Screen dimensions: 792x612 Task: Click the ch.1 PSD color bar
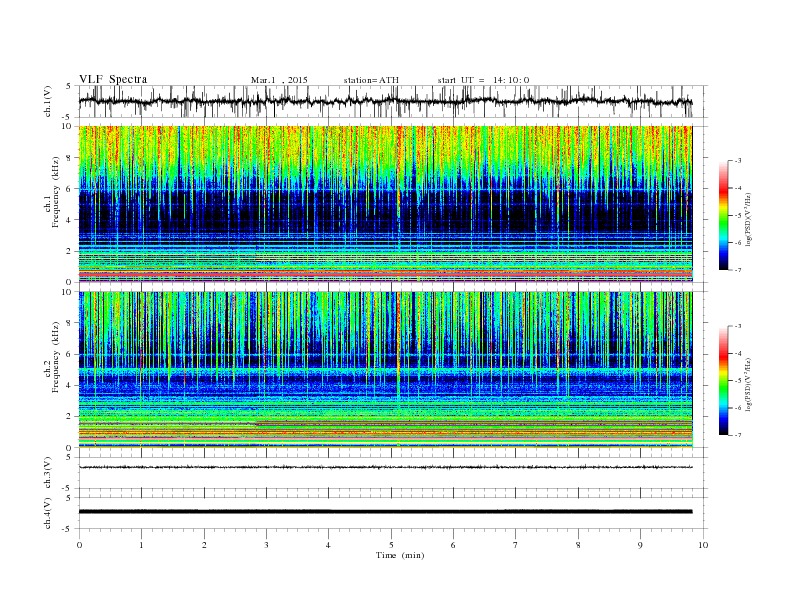[x=723, y=215]
